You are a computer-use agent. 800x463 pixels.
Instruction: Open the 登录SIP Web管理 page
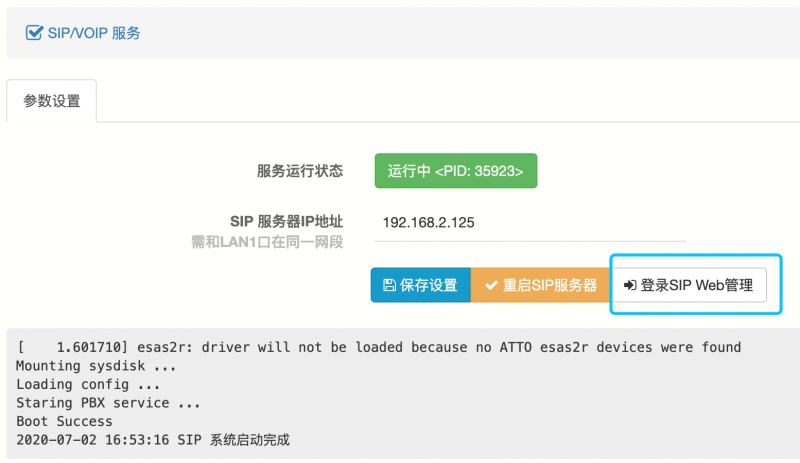tap(689, 285)
